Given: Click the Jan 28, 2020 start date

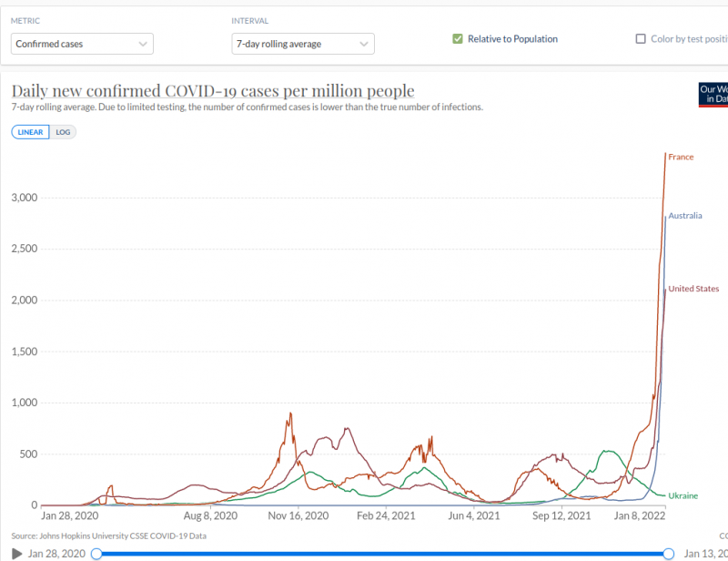Looking at the screenshot, I should (x=56, y=554).
